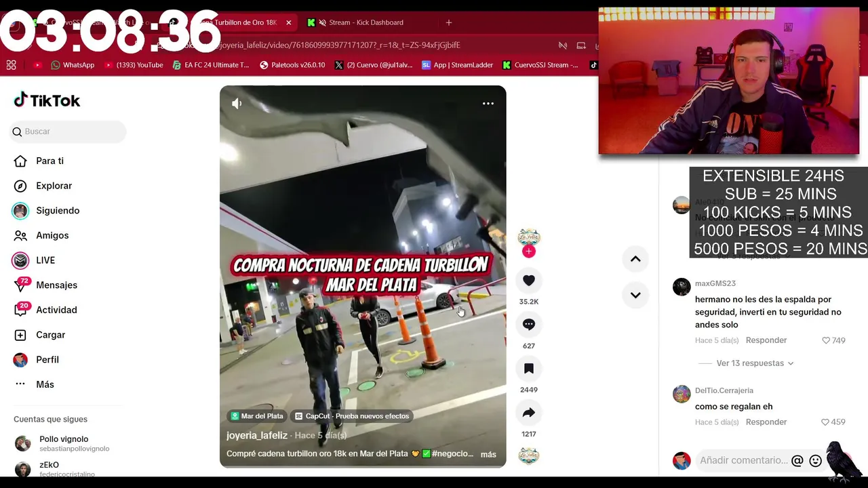Open joyeria_lafeliz avatar above the follow button
The image size is (868, 488).
(x=529, y=237)
